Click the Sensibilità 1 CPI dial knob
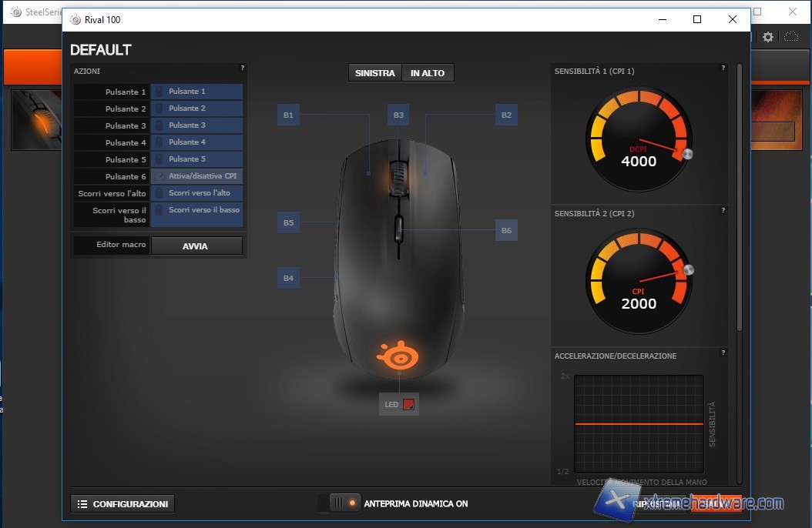This screenshot has width=812, height=528. (688, 154)
